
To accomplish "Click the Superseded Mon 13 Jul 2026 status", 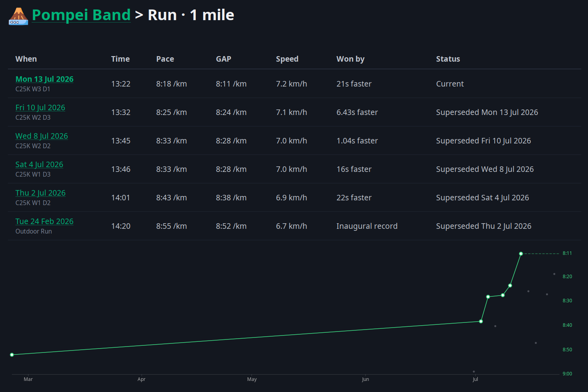I will pyautogui.click(x=487, y=112).
